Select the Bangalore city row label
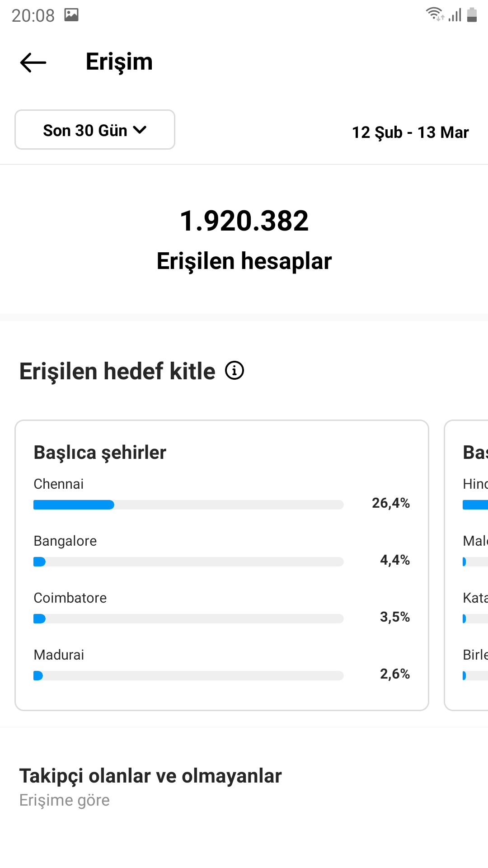488x868 pixels. (65, 541)
